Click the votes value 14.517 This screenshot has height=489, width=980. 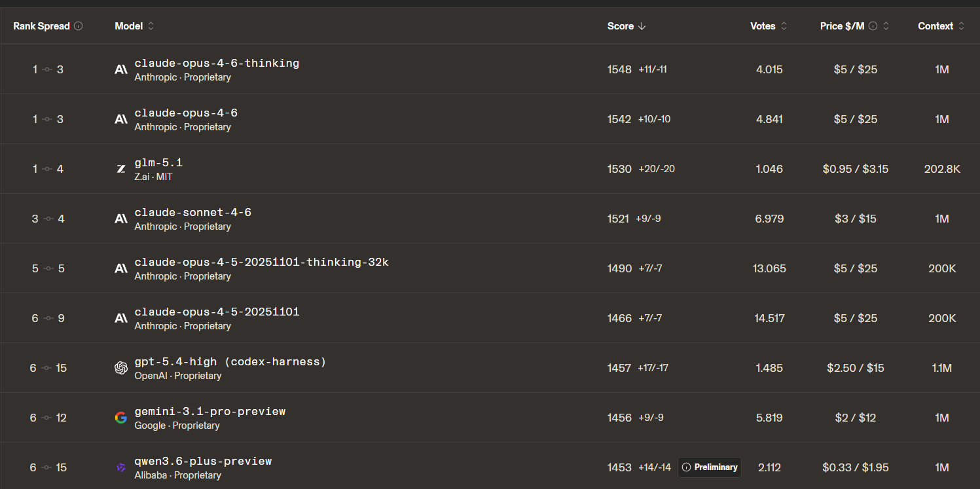click(x=769, y=318)
